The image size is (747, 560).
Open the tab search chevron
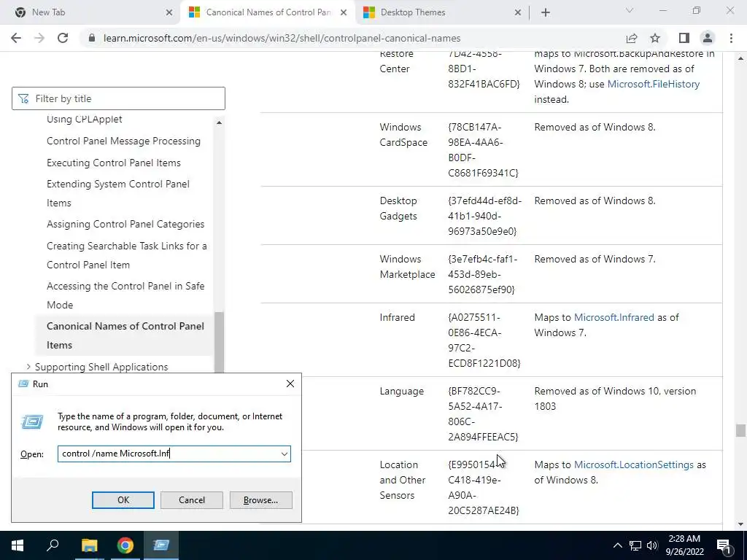pyautogui.click(x=630, y=10)
